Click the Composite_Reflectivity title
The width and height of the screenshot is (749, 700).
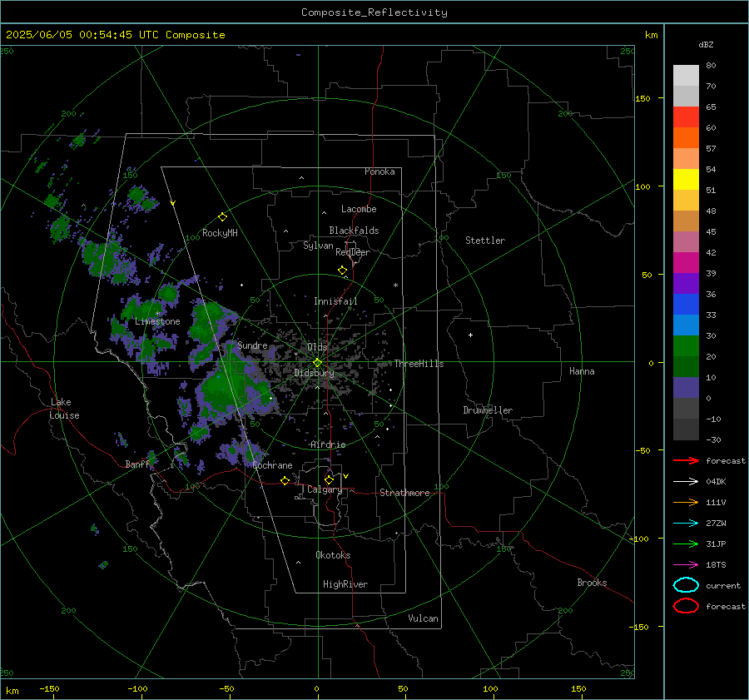(374, 12)
